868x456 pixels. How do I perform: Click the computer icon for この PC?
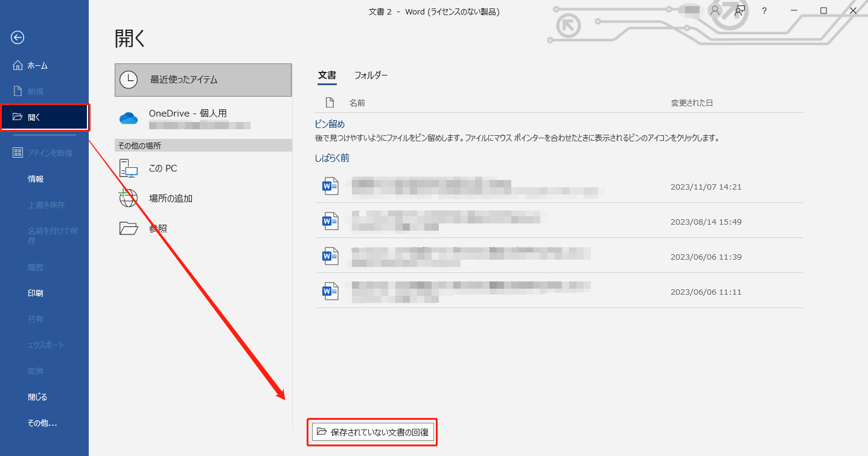[129, 169]
